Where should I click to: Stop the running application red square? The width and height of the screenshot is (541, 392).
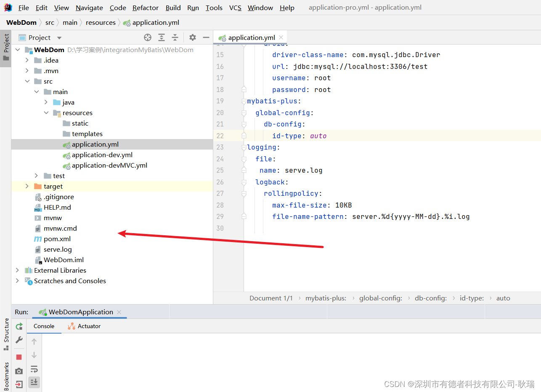19,357
